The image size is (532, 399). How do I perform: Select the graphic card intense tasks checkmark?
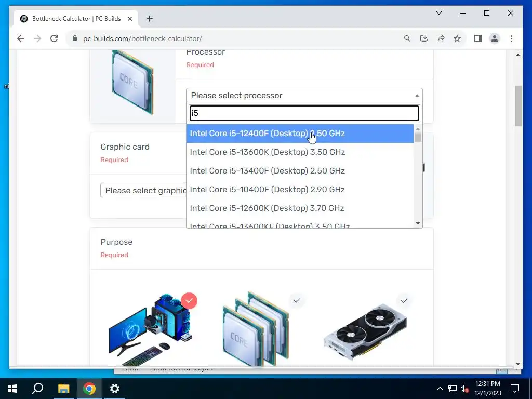(404, 301)
